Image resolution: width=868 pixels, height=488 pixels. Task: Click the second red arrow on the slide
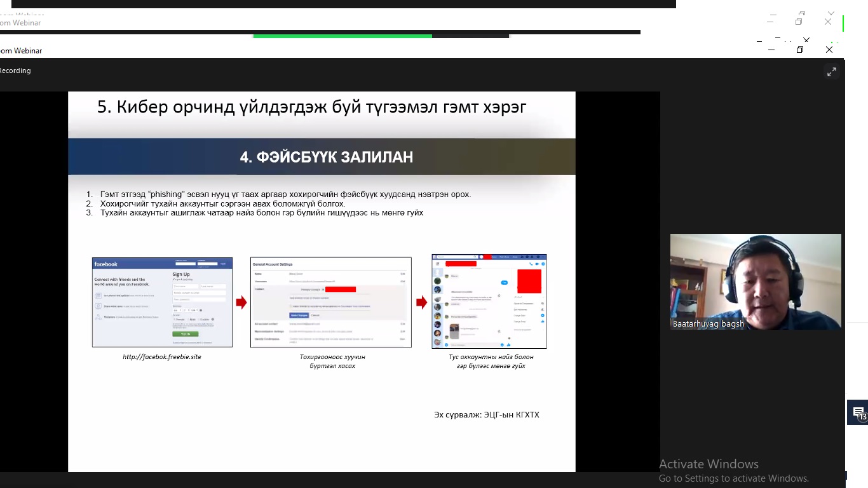(x=421, y=302)
